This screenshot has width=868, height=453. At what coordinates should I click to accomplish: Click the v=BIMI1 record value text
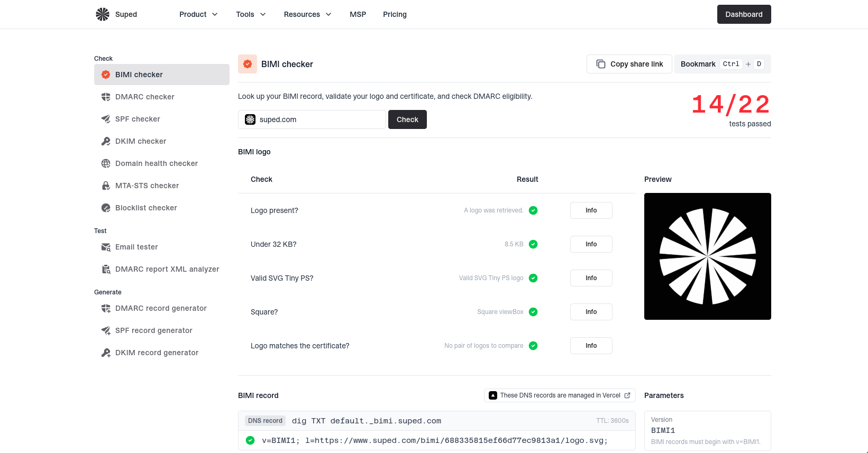(435, 440)
